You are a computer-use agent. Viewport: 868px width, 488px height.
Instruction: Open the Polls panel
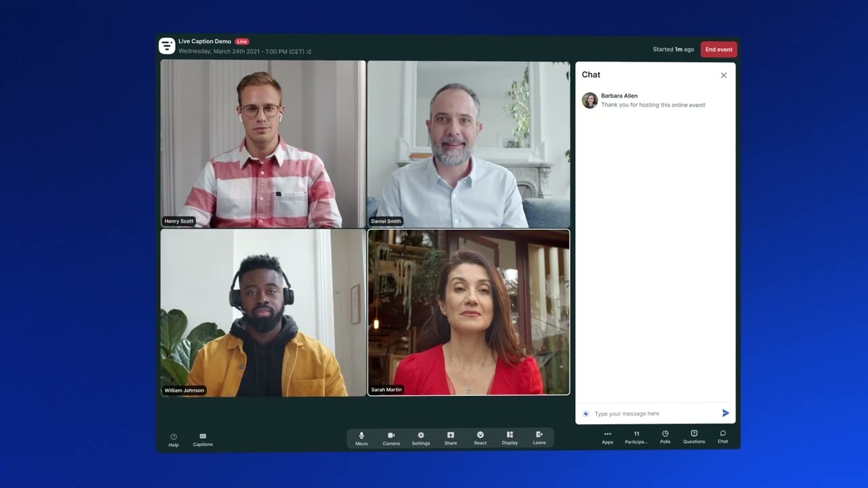[665, 437]
